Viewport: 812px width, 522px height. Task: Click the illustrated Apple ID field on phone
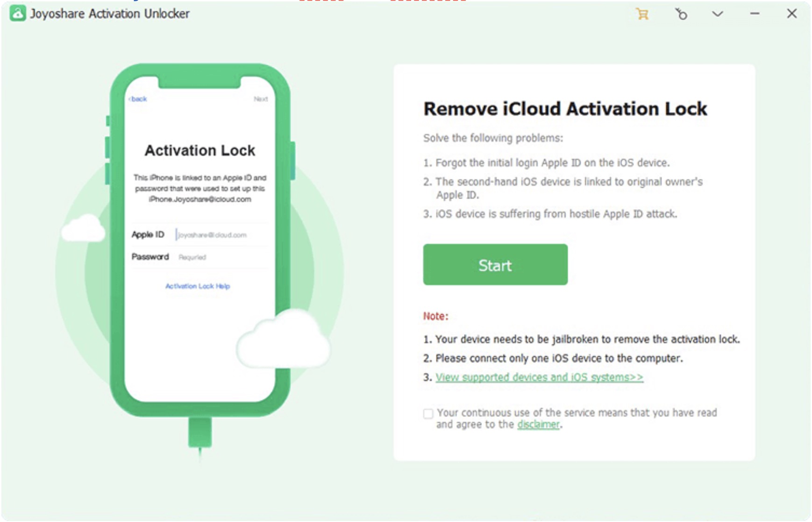pyautogui.click(x=199, y=234)
